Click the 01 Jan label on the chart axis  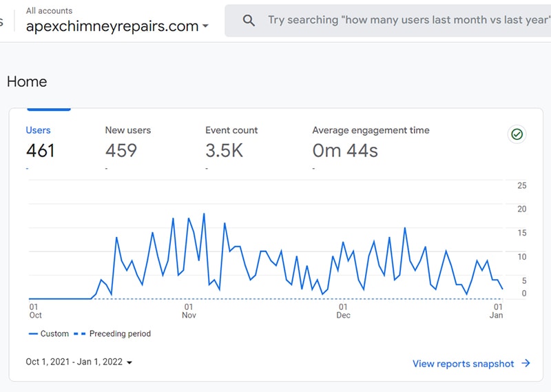496,311
